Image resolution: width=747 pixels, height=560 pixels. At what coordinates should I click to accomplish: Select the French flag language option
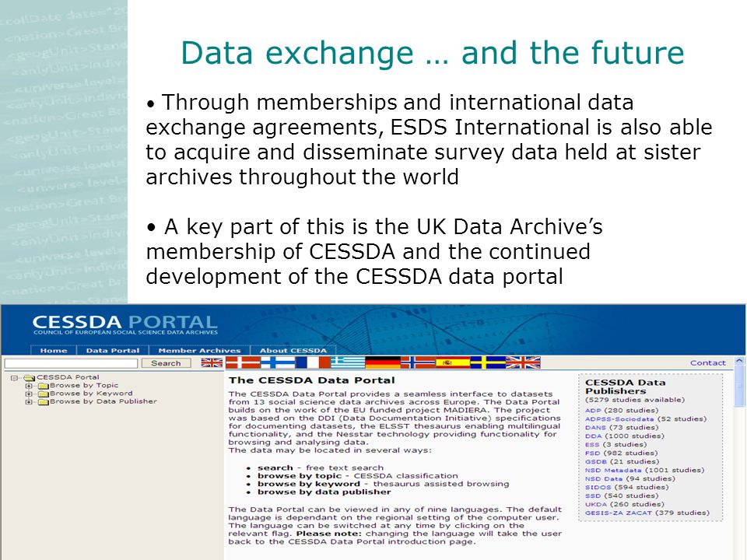coord(313,363)
